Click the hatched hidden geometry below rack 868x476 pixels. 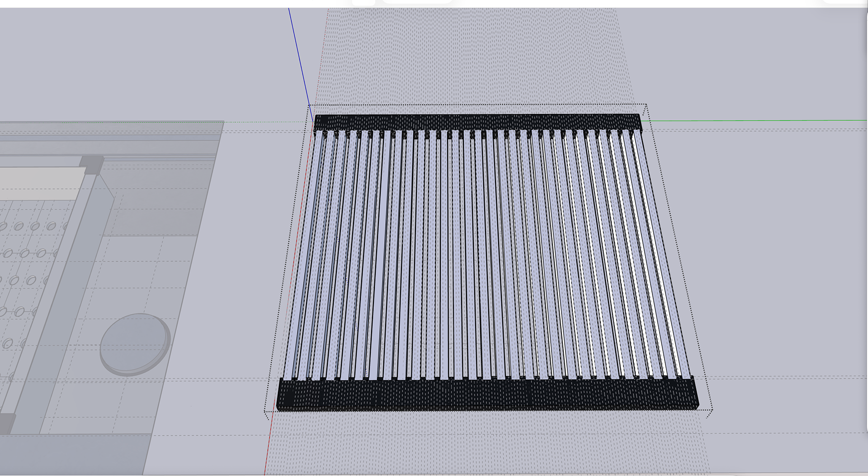click(488, 443)
